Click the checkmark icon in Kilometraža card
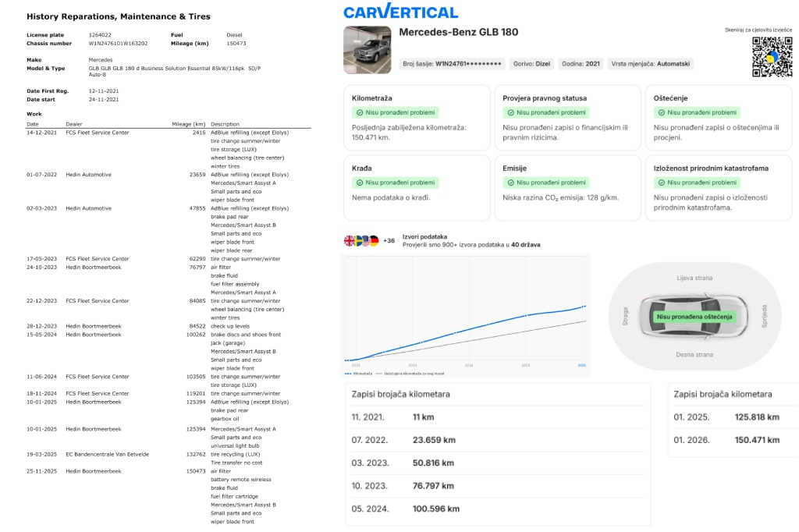 pos(359,113)
